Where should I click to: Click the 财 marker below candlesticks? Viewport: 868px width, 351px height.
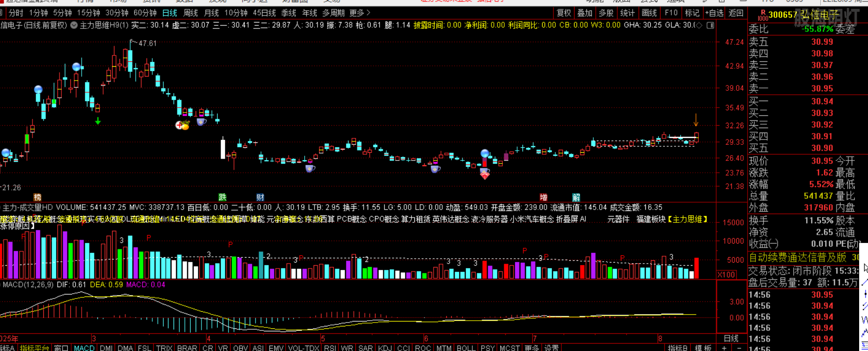(260, 197)
